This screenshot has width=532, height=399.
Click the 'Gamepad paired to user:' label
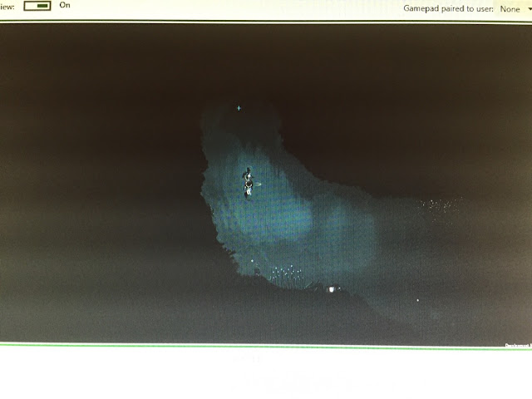coord(448,9)
